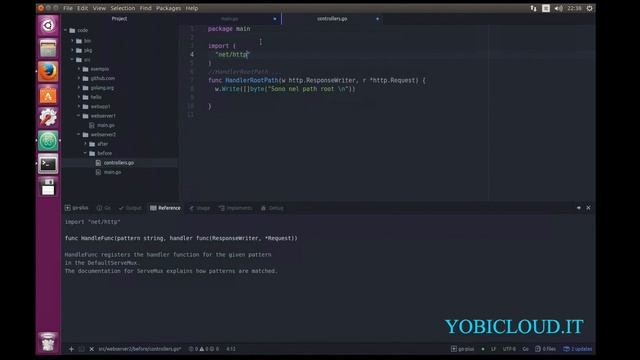
Task: Click the 4:12 cursor position indicator
Action: [231, 349]
